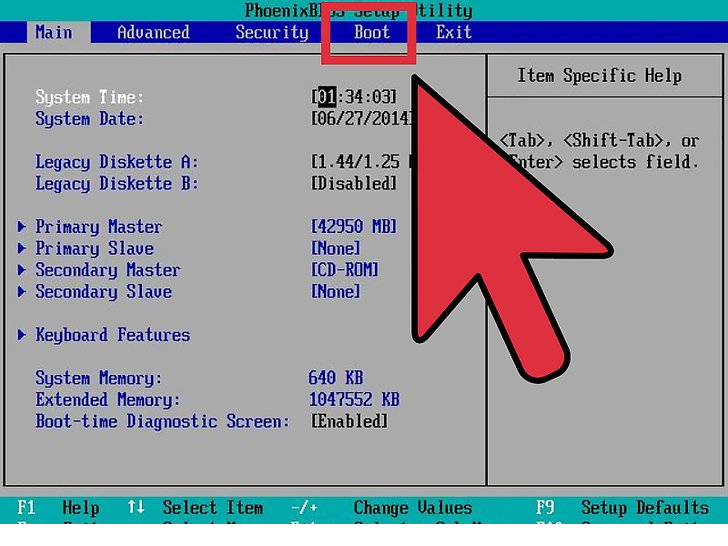Select the minutes field 34 in System Time
The height and width of the screenshot is (546, 728).
pos(354,97)
